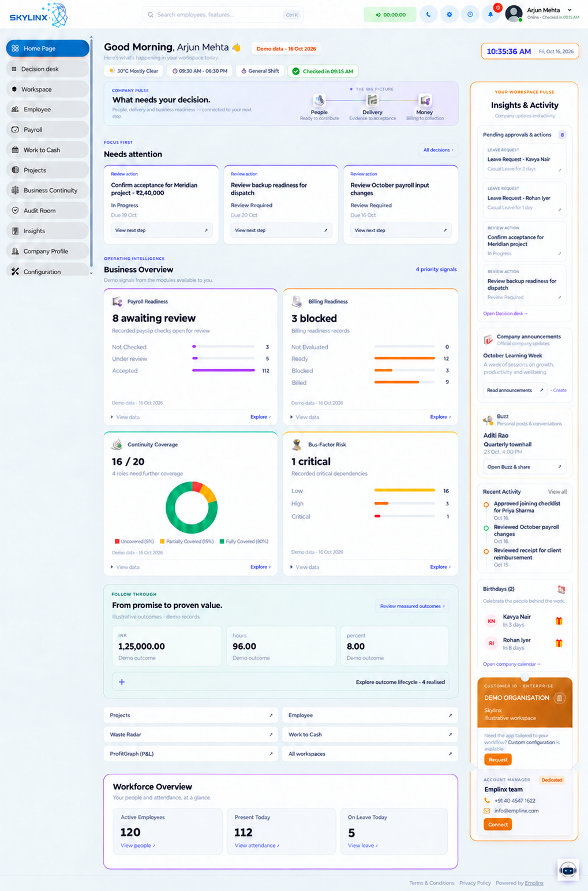Open the Decision desk sidebar item
The height and width of the screenshot is (891, 588).
click(47, 69)
